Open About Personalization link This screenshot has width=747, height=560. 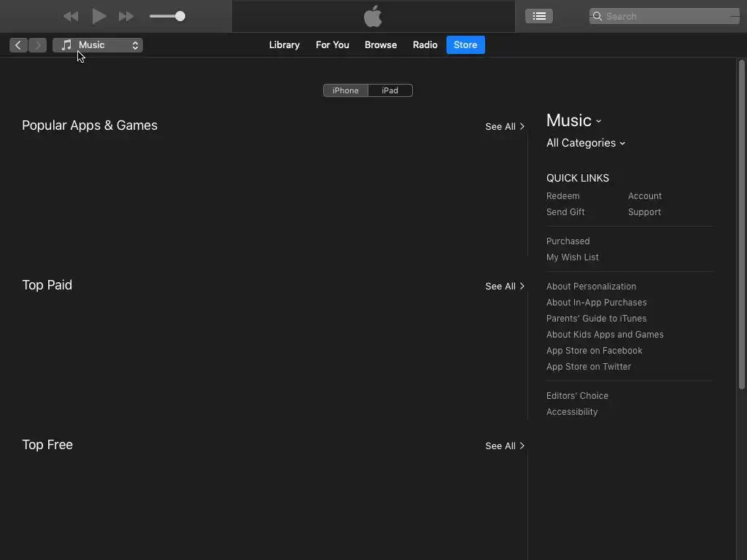[591, 286]
